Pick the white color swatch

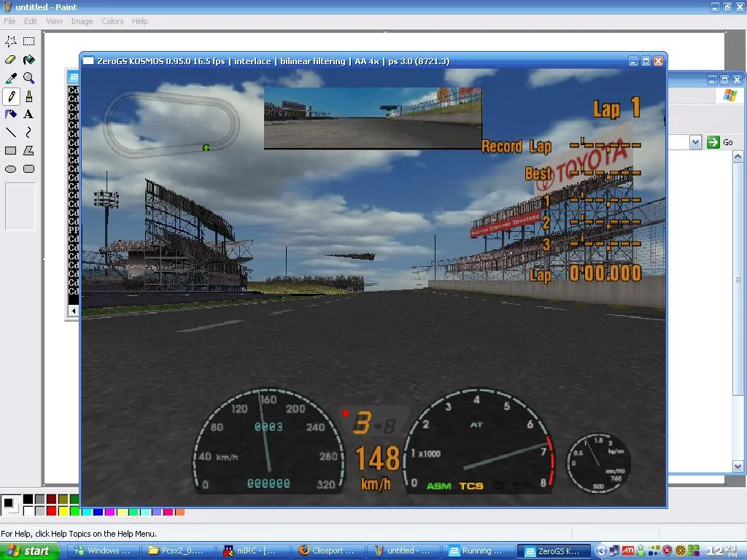coord(28,511)
